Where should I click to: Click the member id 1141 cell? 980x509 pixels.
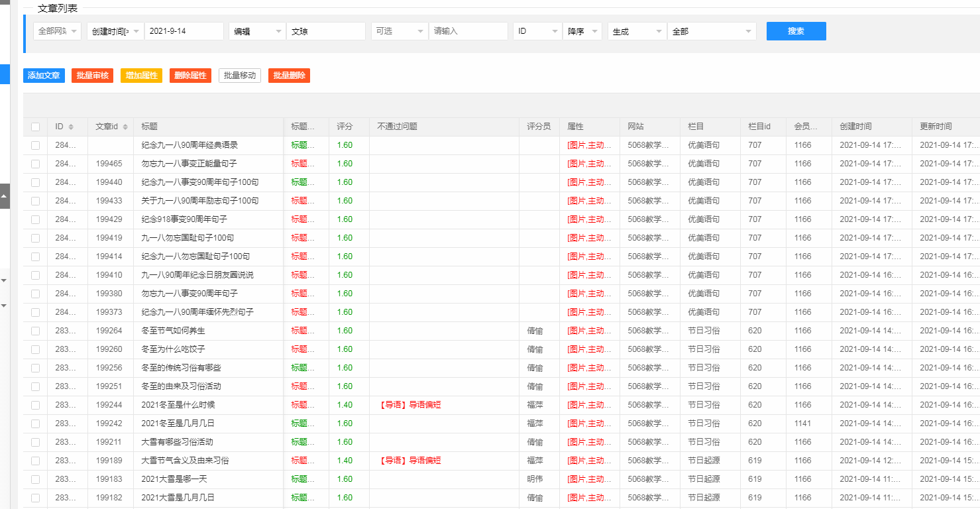pos(802,424)
